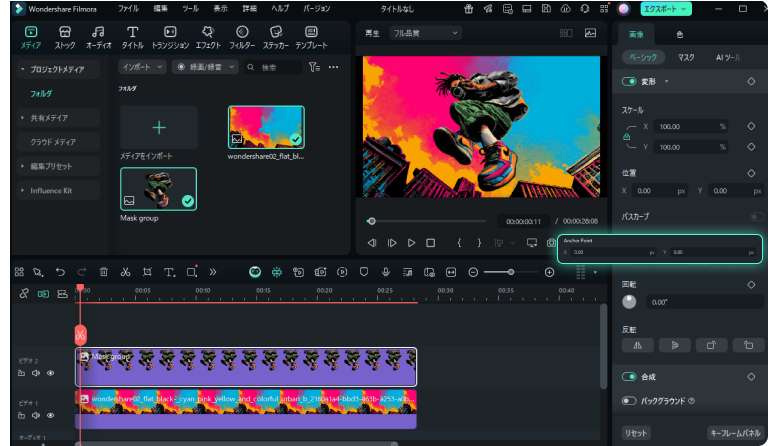
Task: Click the preview snapshot image icon
Action: (x=590, y=33)
